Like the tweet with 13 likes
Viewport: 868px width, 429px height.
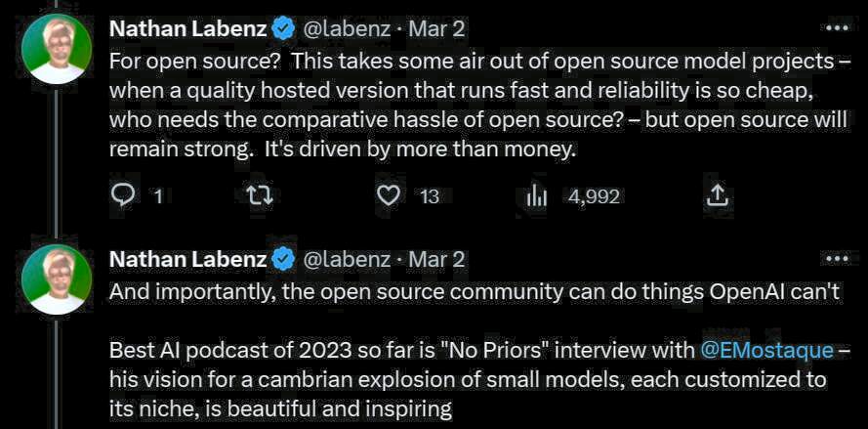[389, 196]
